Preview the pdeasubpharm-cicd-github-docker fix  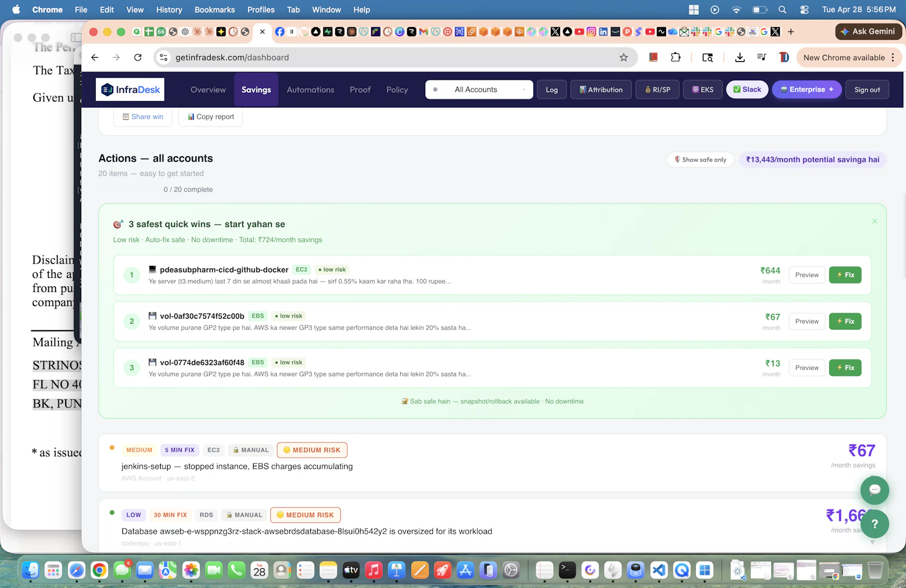click(x=807, y=275)
